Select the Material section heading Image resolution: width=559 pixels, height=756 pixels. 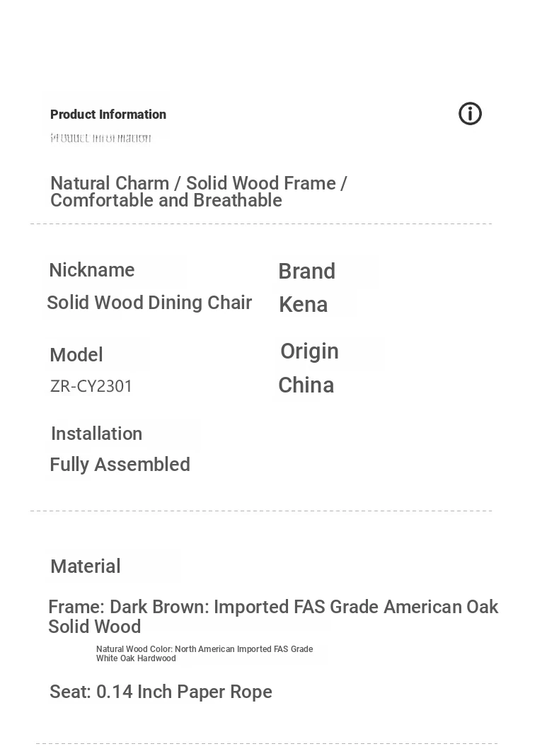(x=86, y=566)
